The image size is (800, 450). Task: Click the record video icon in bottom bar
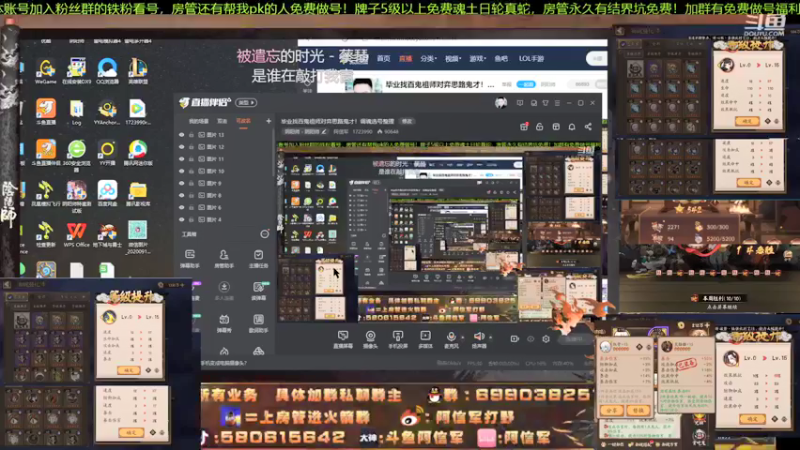(x=514, y=339)
